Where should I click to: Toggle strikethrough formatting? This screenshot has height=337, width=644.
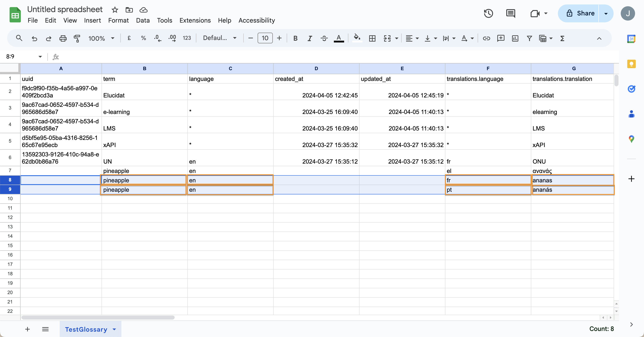(324, 38)
